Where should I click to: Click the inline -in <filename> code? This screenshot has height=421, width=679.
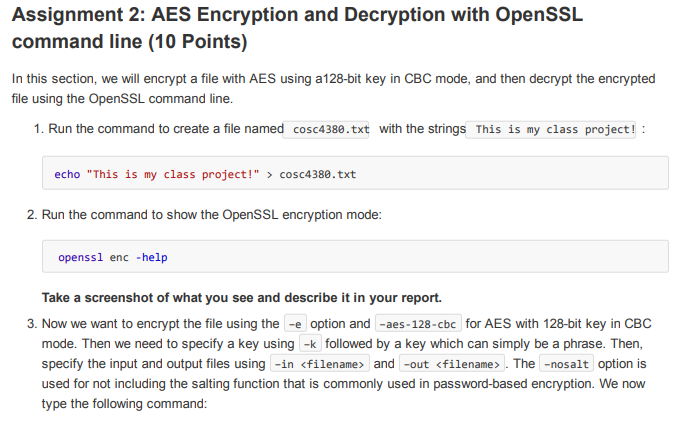coord(320,364)
